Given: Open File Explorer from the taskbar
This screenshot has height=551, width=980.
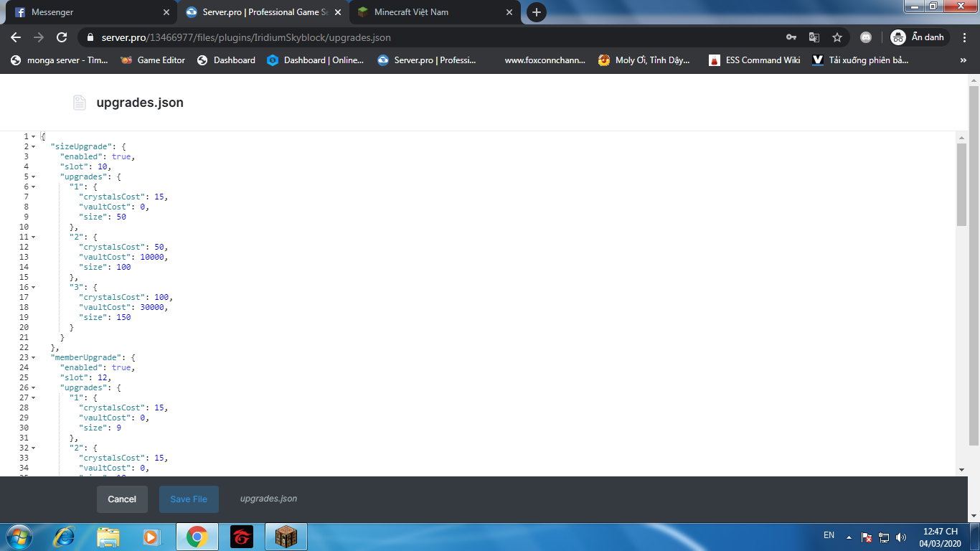Looking at the screenshot, I should [108, 537].
